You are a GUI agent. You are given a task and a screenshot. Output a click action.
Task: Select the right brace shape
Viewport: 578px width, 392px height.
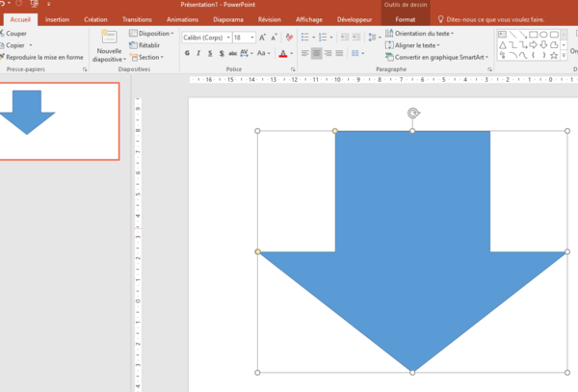543,55
